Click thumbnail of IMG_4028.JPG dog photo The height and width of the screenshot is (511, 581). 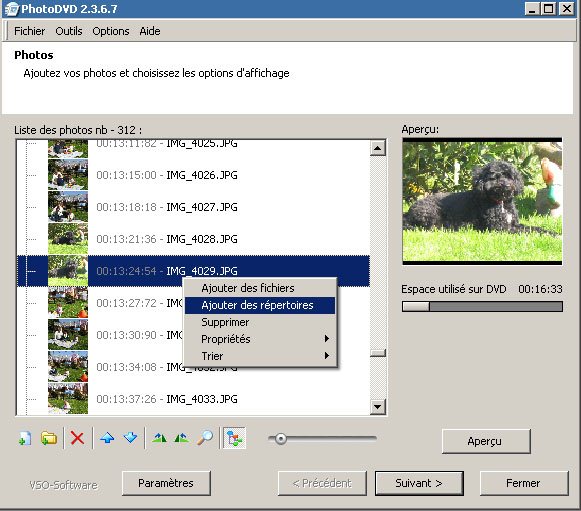68,239
